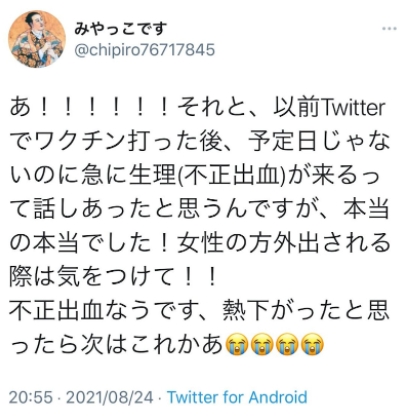Click the 20:55 timestamp
This screenshot has height=420, width=414.
31,397
